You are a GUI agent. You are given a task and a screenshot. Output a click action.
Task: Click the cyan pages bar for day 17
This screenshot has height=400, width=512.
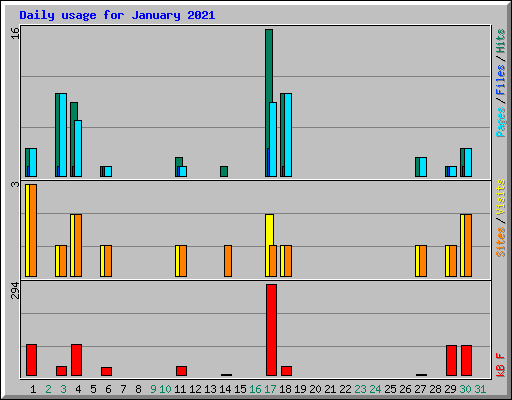tap(273, 139)
